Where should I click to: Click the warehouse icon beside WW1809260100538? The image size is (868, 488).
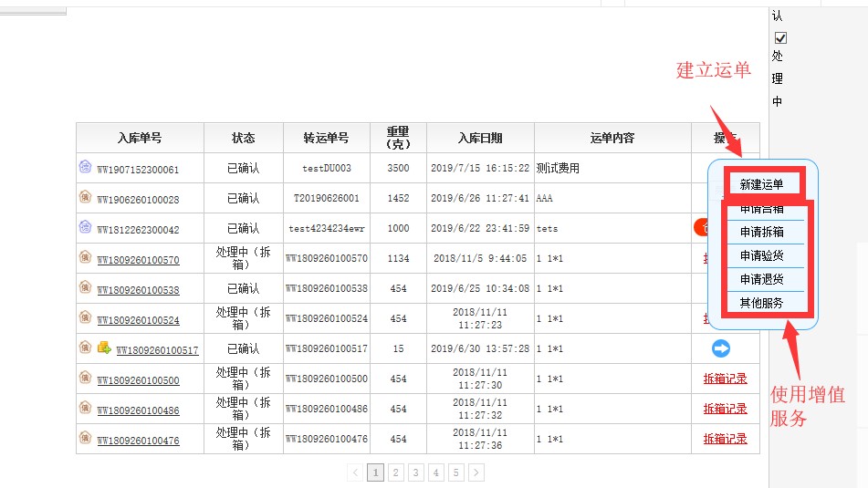pyautogui.click(x=85, y=286)
